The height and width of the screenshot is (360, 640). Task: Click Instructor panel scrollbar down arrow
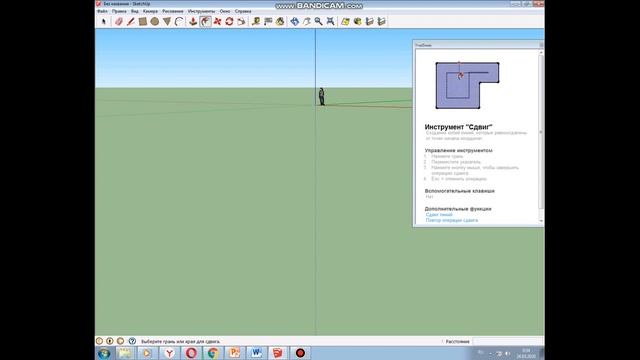(541, 221)
